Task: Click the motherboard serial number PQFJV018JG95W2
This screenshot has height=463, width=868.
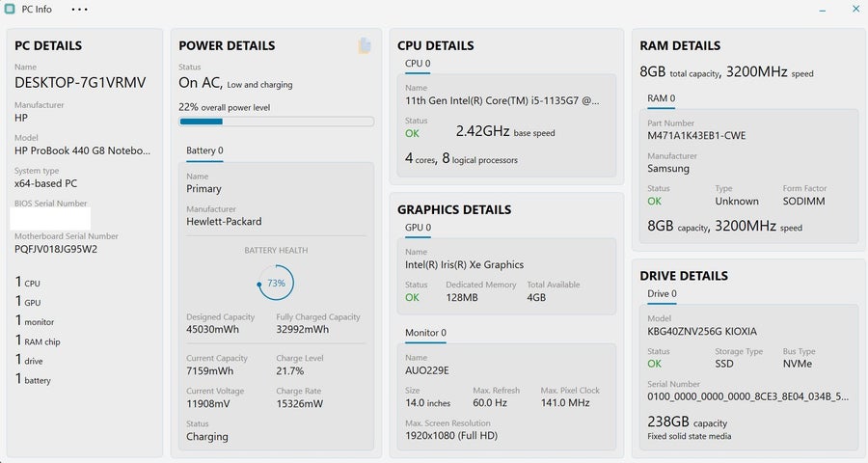Action: click(x=56, y=249)
